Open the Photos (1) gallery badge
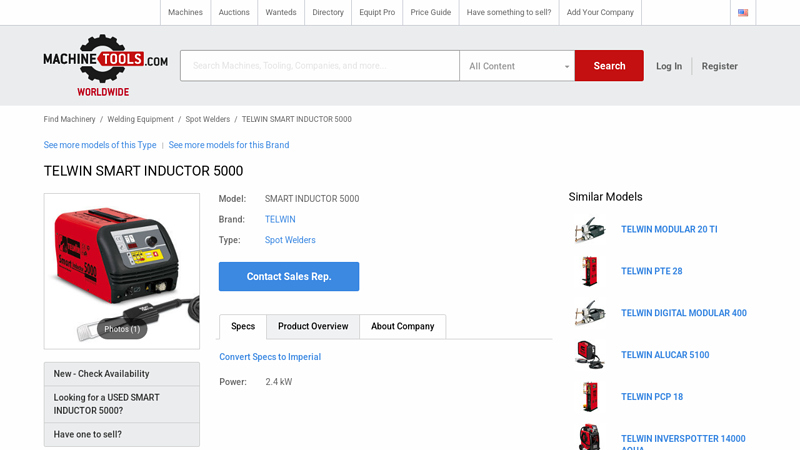800x450 pixels. point(122,329)
